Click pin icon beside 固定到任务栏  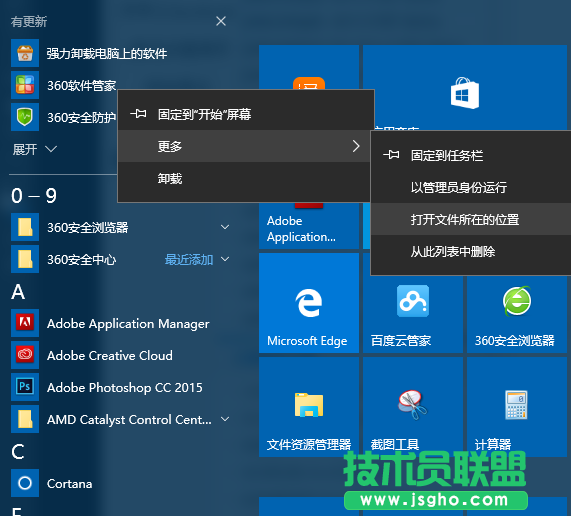391,155
